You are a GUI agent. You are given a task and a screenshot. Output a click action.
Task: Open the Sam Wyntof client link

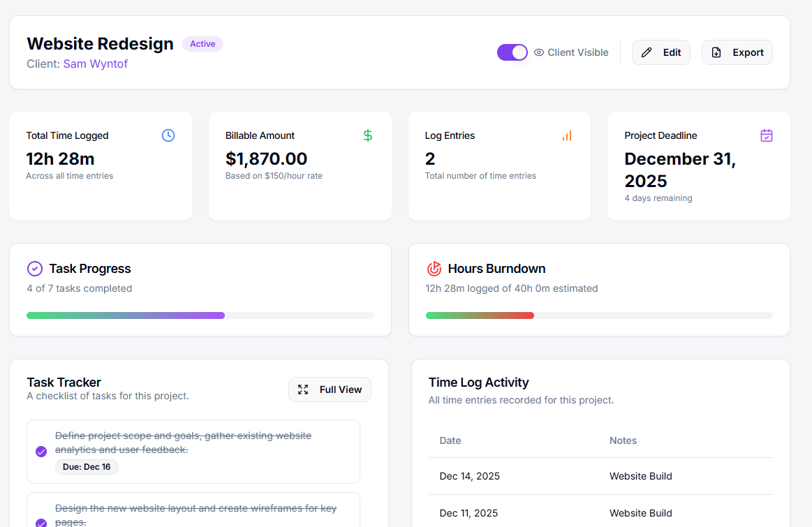tap(95, 64)
